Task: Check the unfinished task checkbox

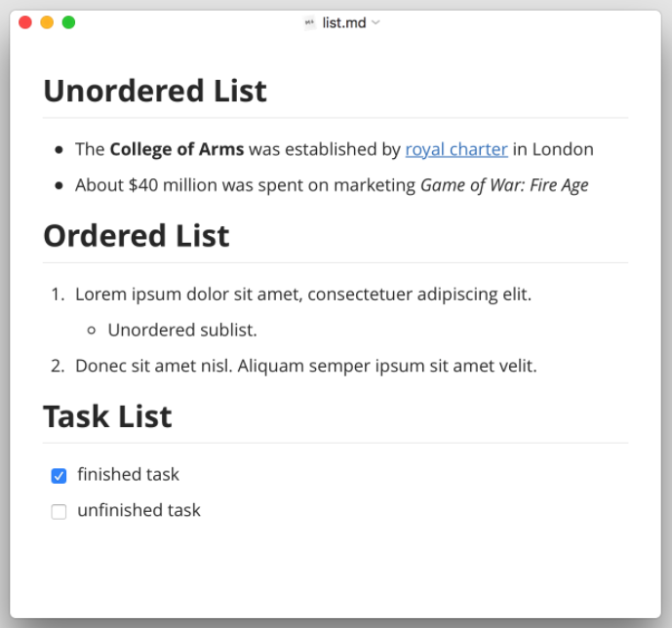Action: coord(59,512)
